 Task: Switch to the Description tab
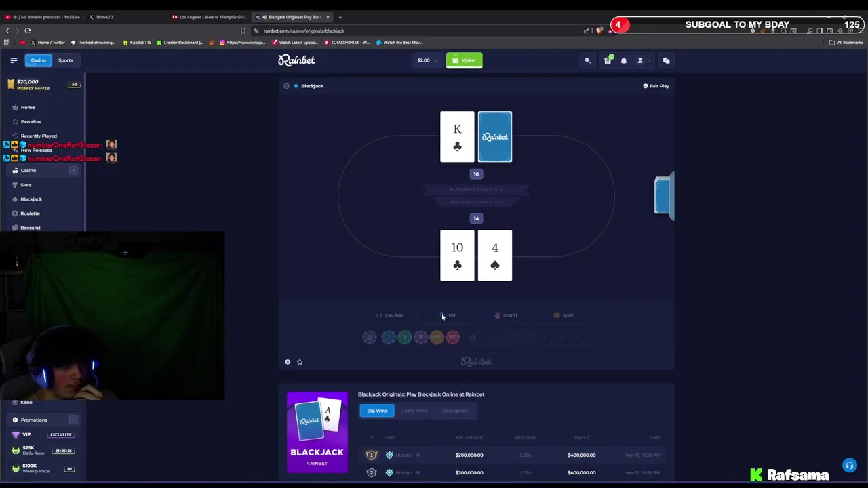pyautogui.click(x=454, y=411)
